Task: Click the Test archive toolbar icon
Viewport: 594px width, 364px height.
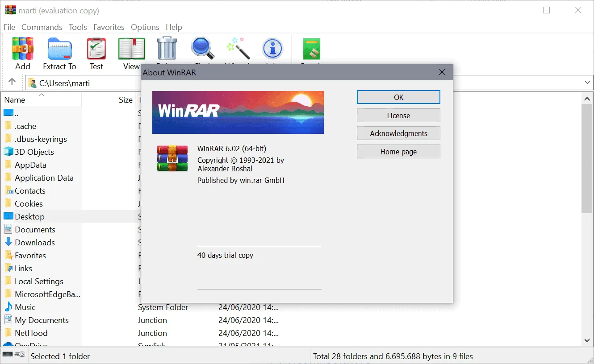Action: tap(96, 49)
